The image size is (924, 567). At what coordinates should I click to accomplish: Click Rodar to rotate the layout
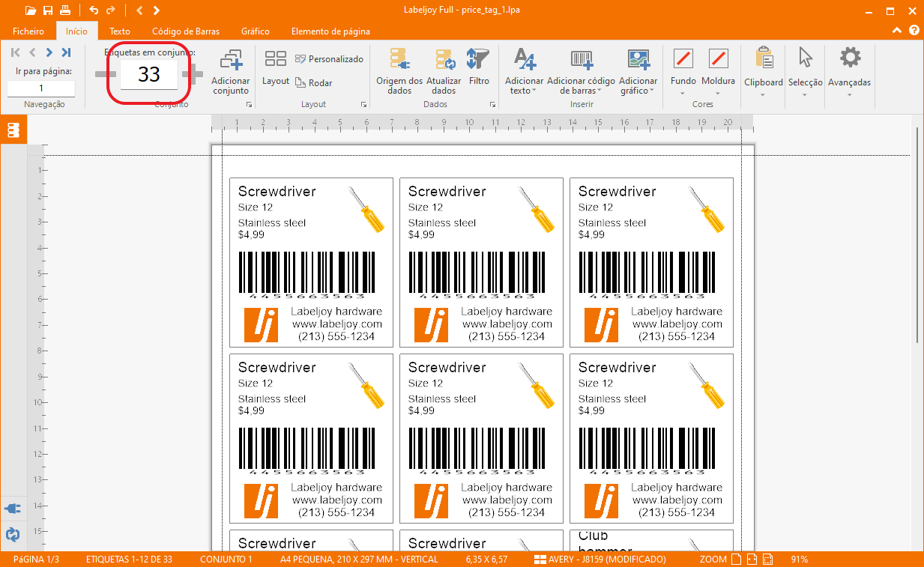pos(314,82)
